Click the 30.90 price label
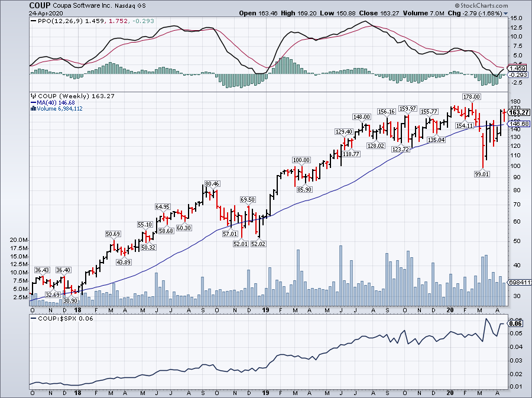 pos(70,300)
